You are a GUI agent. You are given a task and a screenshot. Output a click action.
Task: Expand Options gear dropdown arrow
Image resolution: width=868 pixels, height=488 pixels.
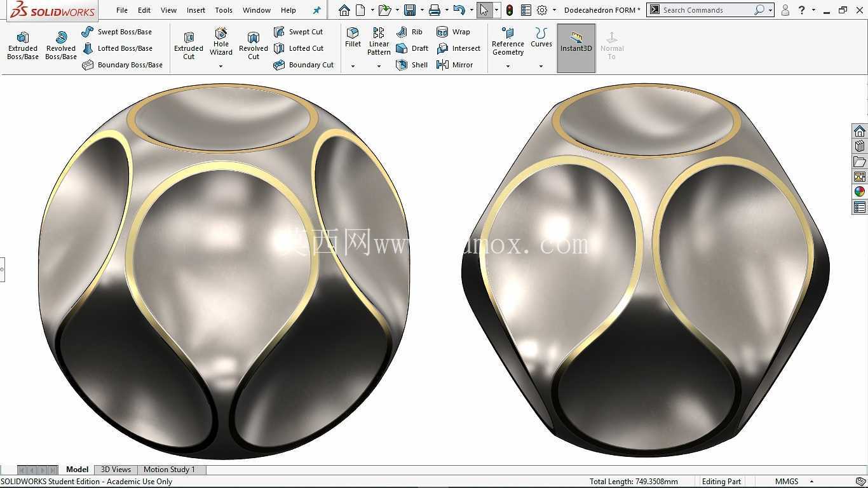pos(554,10)
